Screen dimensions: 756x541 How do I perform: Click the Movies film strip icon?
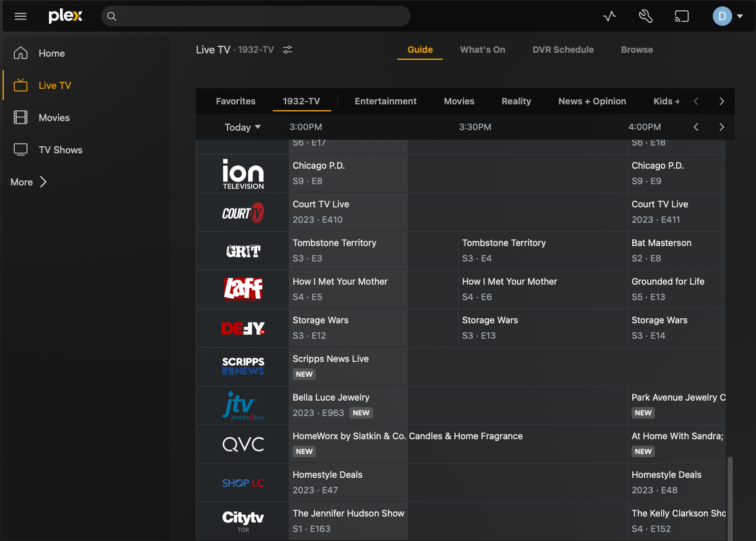(x=21, y=118)
